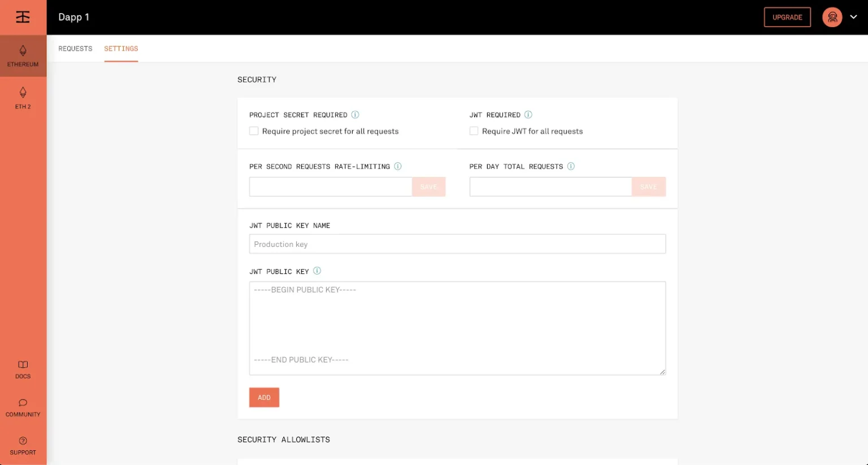This screenshot has width=868, height=465.
Task: Click the user avatar icon
Action: click(x=832, y=17)
